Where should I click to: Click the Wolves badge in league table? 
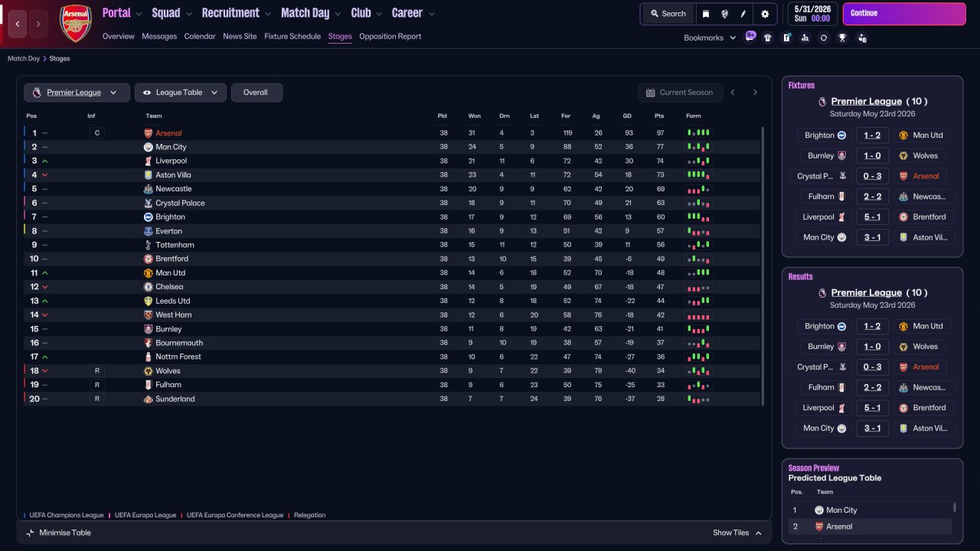pos(149,371)
